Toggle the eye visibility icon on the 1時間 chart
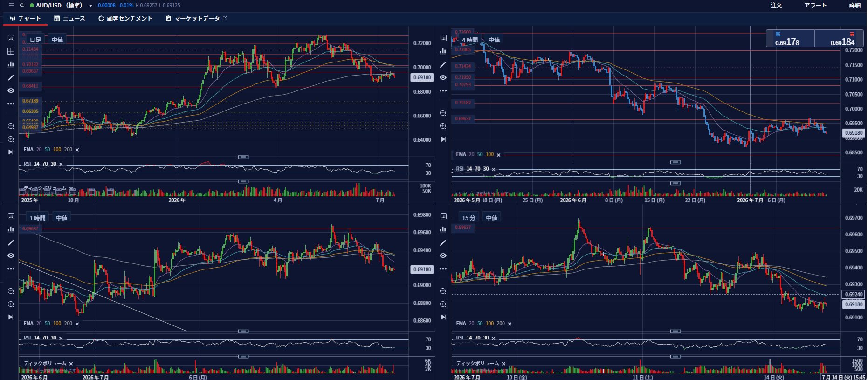This screenshot has width=868, height=380. point(11,256)
